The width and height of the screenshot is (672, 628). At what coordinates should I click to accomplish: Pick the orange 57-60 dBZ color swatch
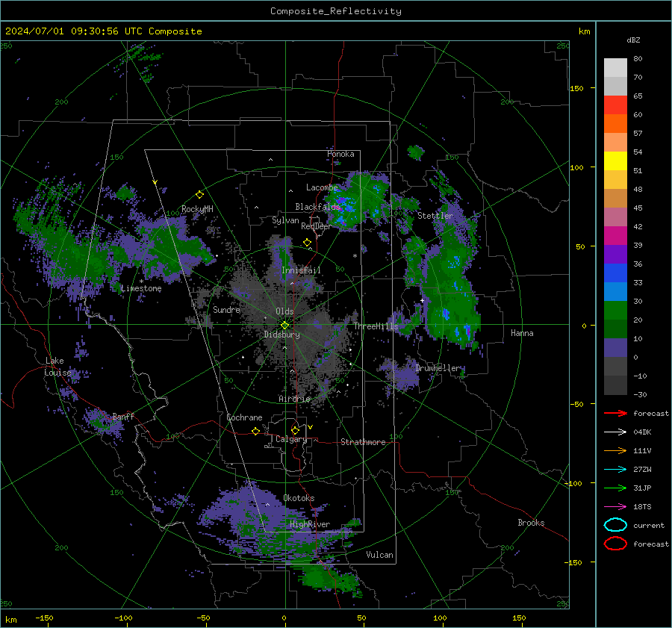pyautogui.click(x=615, y=124)
